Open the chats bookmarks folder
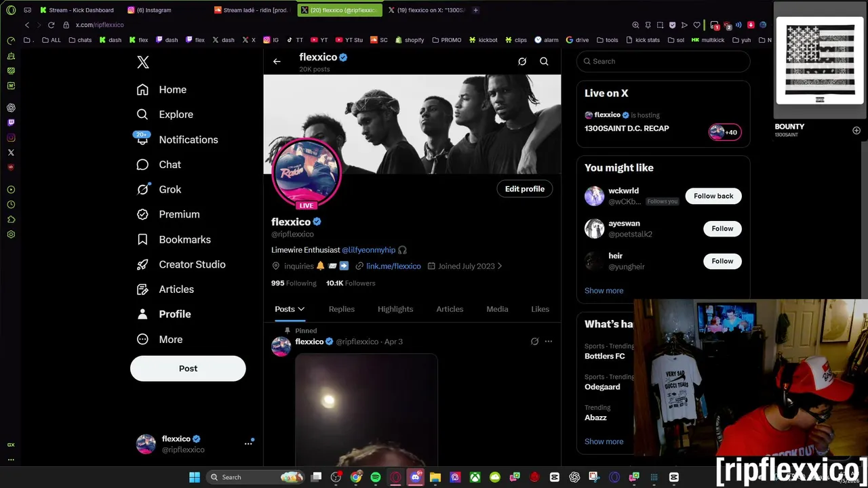The image size is (868, 488). (x=80, y=40)
